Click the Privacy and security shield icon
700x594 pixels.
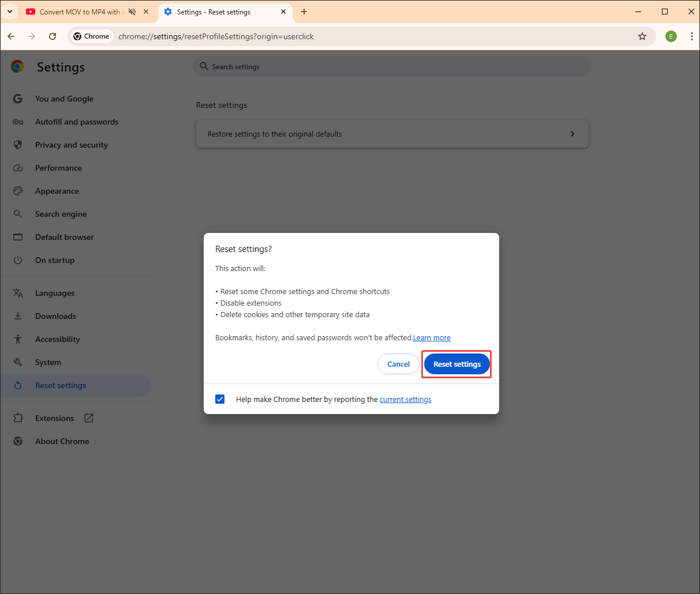(x=18, y=145)
